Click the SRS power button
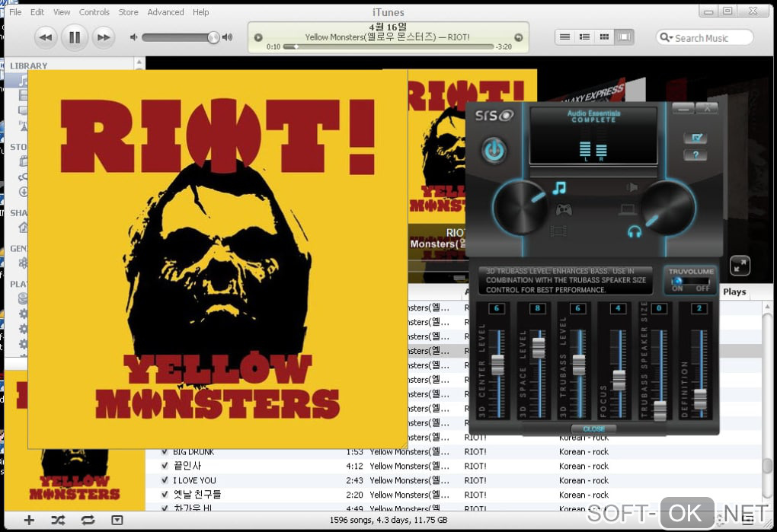The width and height of the screenshot is (777, 532). pos(494,151)
